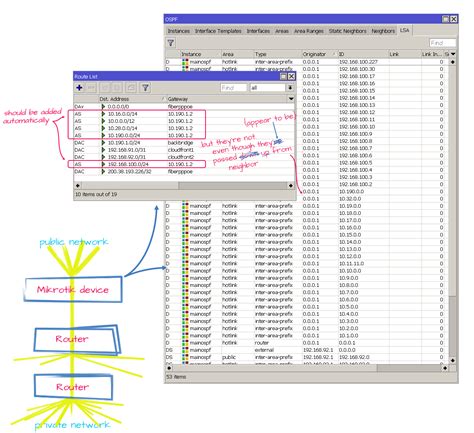Click the mainospf icon in the 10.11.11.0 row
The height and width of the screenshot is (433, 474).
(x=185, y=263)
